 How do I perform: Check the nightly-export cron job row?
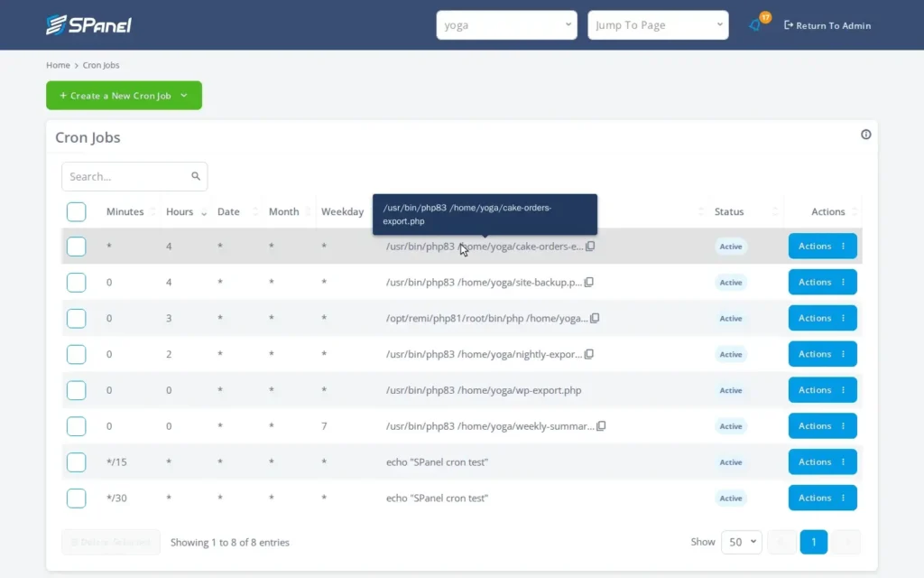(x=76, y=354)
